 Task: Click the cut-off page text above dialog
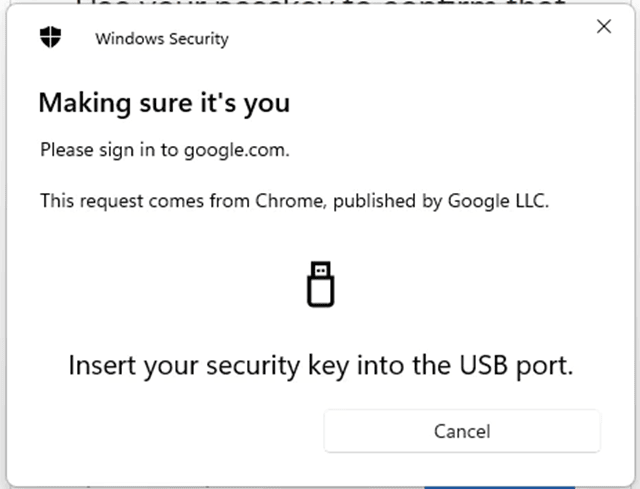coord(320,2)
